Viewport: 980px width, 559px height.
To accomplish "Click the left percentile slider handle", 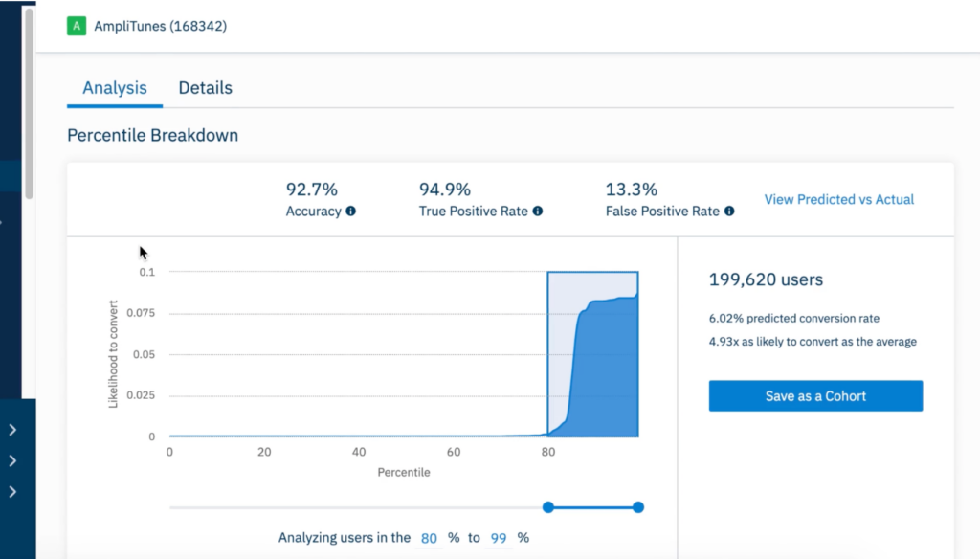I will click(x=548, y=507).
